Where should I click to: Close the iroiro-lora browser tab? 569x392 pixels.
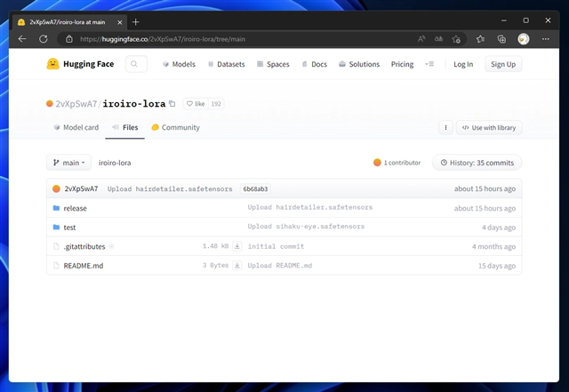click(120, 22)
